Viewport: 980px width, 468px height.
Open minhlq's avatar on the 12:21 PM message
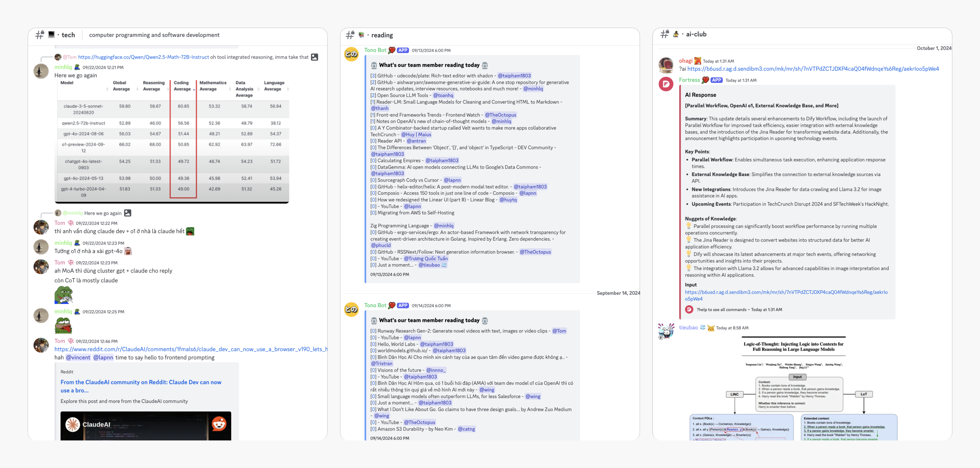click(x=41, y=71)
